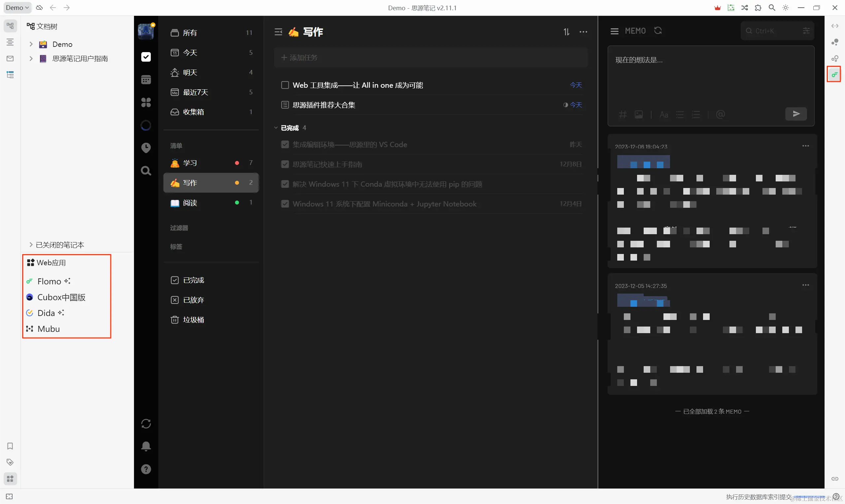
Task: Open the four-quadrant matrix icon
Action: coord(146,103)
